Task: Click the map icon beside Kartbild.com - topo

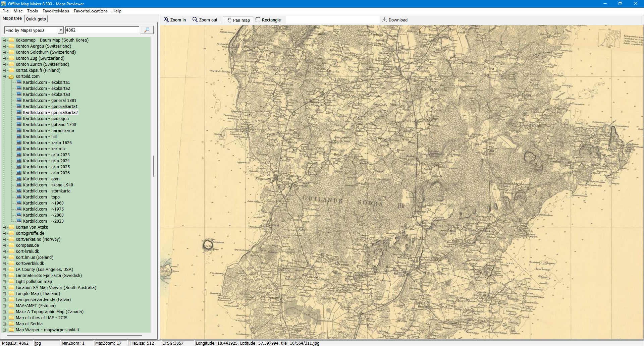Action: (19, 197)
